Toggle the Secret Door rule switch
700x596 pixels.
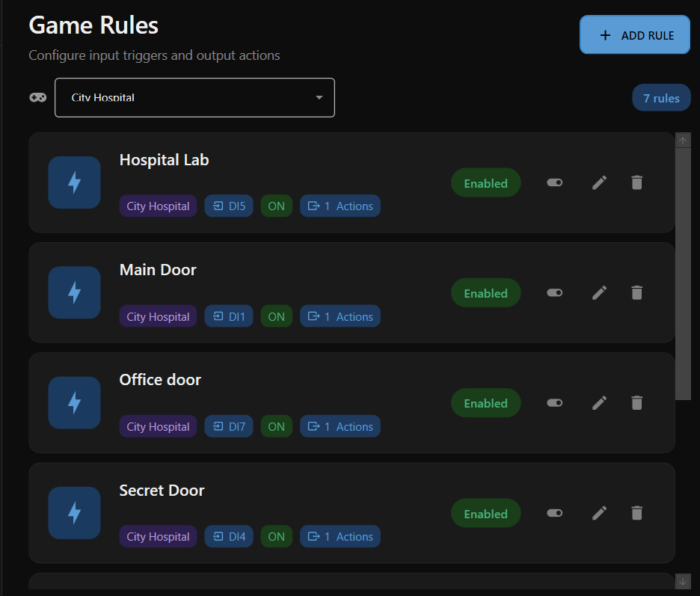pyautogui.click(x=554, y=513)
